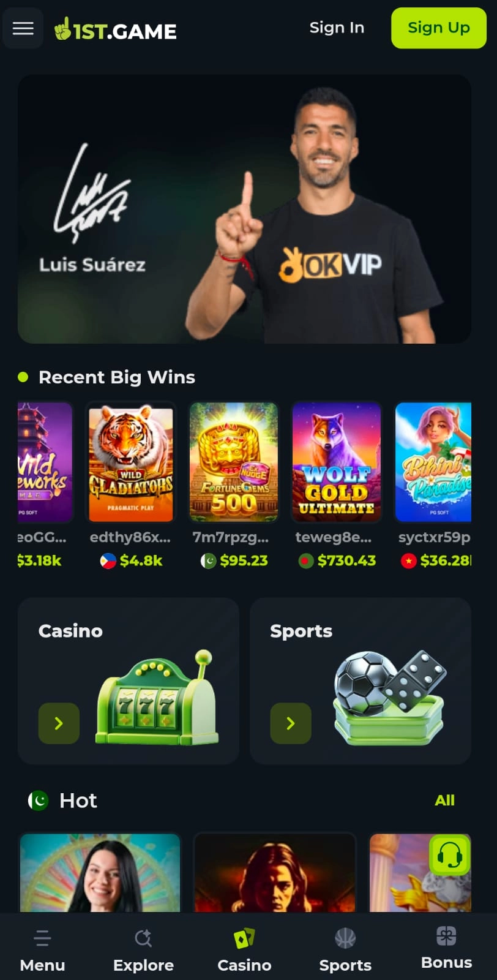Tap the Bonus gift icon
The width and height of the screenshot is (497, 980).
tap(446, 936)
